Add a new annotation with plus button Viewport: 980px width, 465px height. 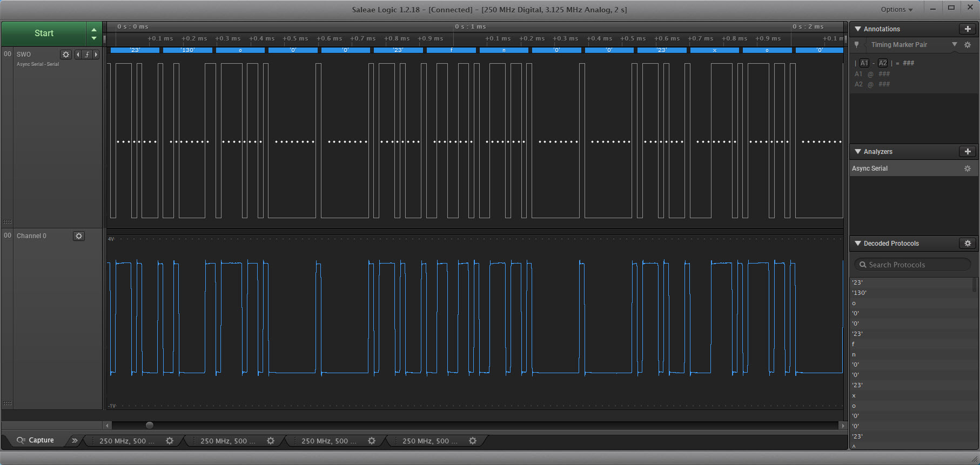[x=967, y=29]
